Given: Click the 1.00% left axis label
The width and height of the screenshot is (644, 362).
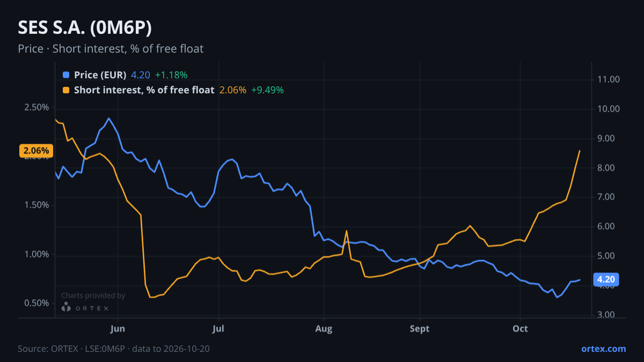Looking at the screenshot, I should 36,254.
